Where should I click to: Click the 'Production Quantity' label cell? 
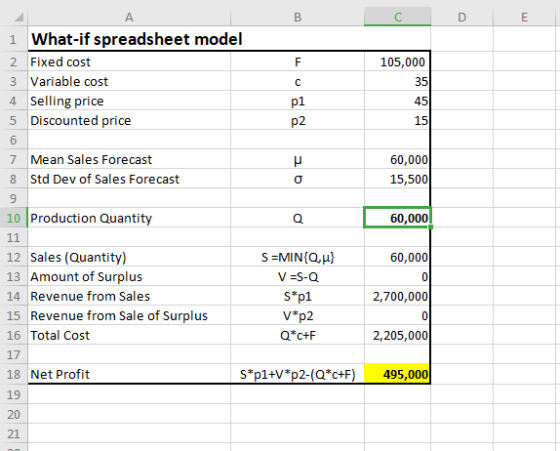click(x=129, y=218)
